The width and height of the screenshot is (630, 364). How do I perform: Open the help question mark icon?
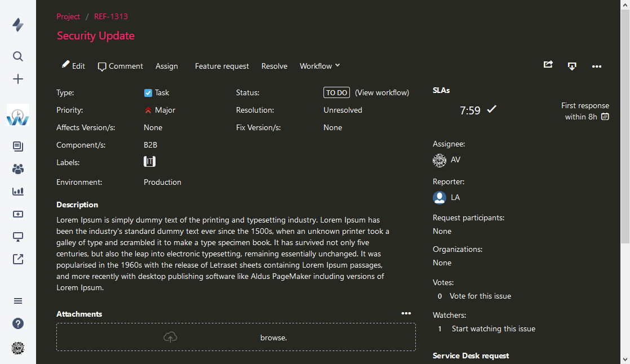(17, 323)
